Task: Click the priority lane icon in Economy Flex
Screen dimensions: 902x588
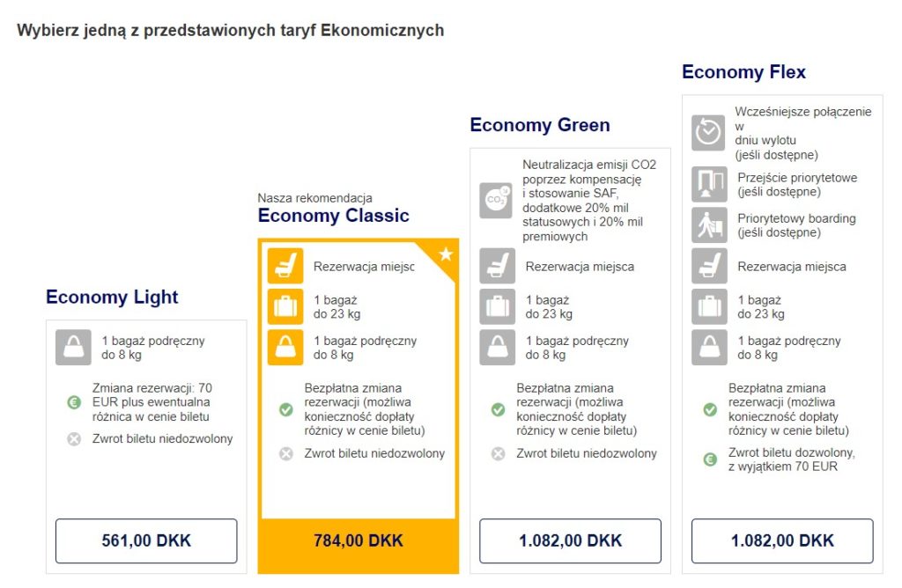Action: coord(709,184)
